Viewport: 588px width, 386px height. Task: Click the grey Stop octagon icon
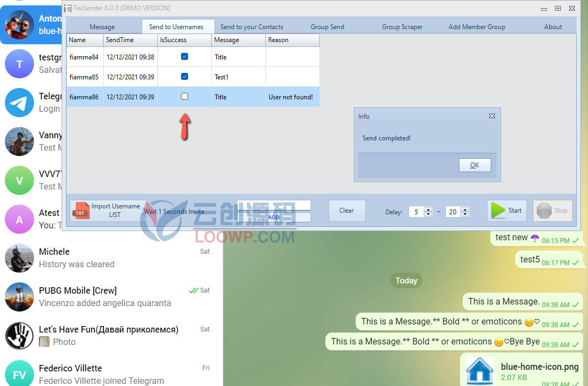(544, 211)
